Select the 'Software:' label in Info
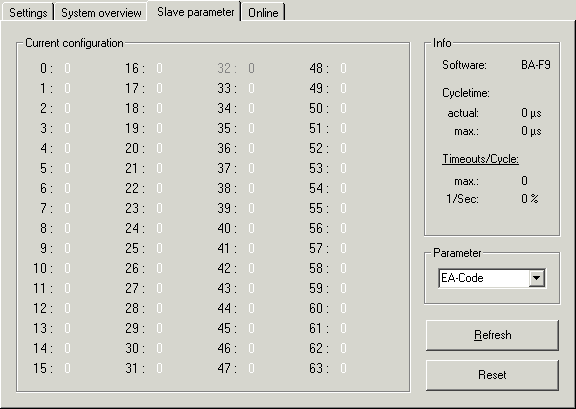 [x=464, y=65]
